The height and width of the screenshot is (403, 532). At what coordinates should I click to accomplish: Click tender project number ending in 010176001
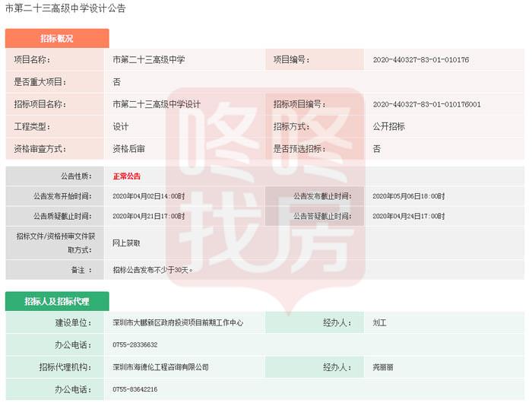(426, 104)
